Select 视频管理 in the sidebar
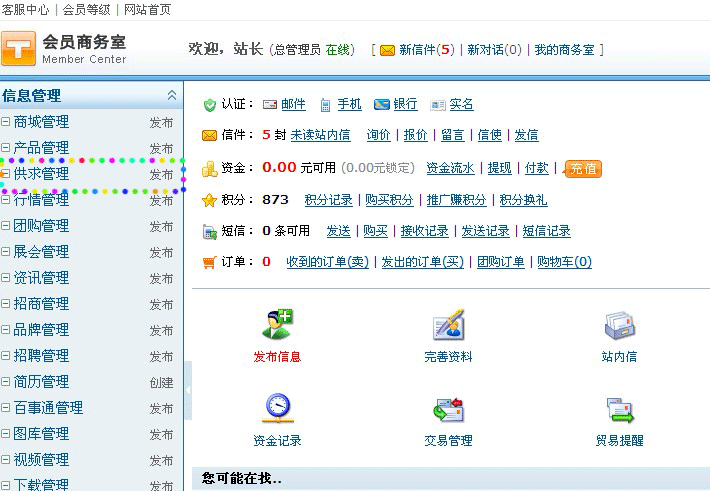 pos(41,460)
